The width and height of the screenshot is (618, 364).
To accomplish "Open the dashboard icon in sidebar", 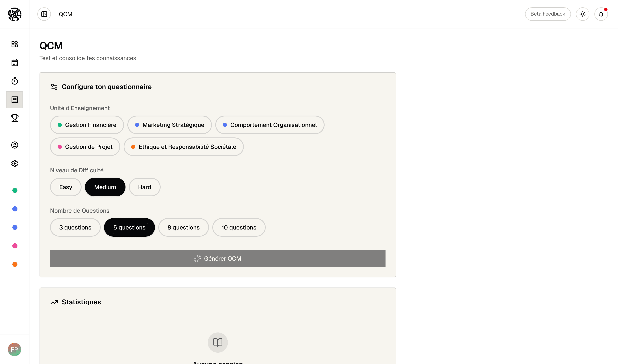I will tap(15, 44).
